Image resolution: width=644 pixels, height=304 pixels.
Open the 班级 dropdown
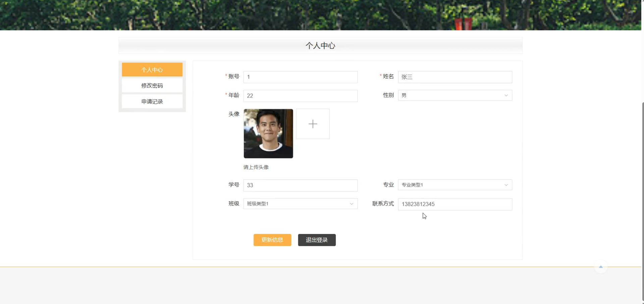click(x=300, y=203)
